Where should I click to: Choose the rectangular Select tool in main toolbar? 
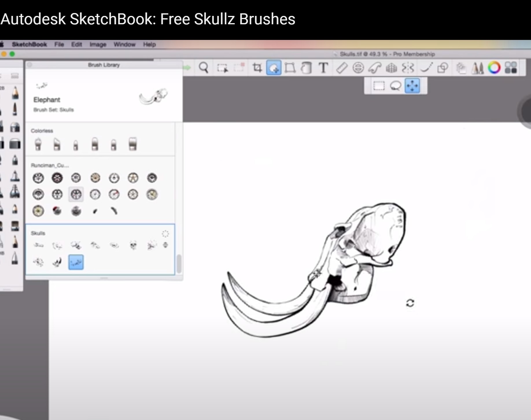tap(222, 68)
